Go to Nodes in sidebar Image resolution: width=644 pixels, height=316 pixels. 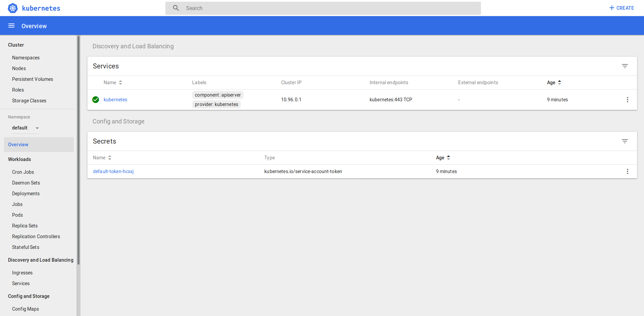(x=19, y=68)
